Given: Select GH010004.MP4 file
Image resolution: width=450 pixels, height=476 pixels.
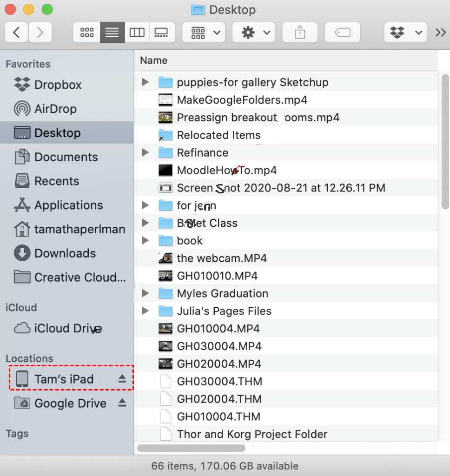Looking at the screenshot, I should coord(286,329).
